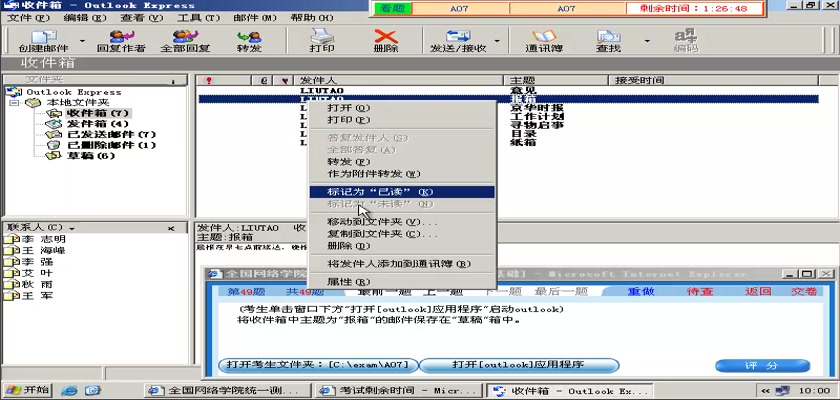Screen dimensions: 840x400
Task: Select the 已删除邮件 (1) folder
Action: 111,145
